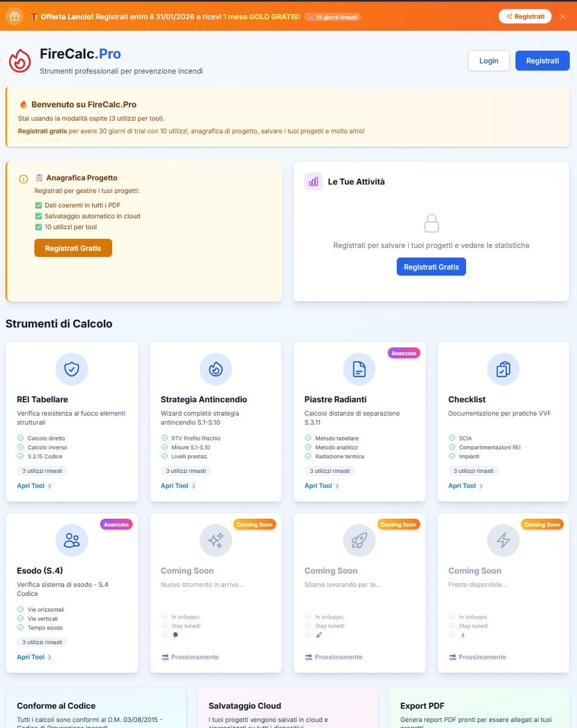Click the Avanzato badge on Piastre Radianti
This screenshot has height=728, width=577.
404,353
